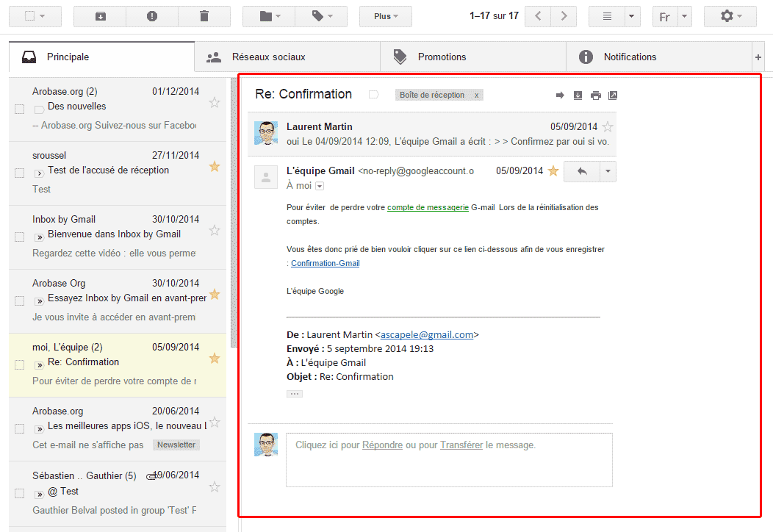The image size is (773, 532).
Task: Toggle importance marker on 'Test de l'accusé de réception'
Action: point(39,173)
